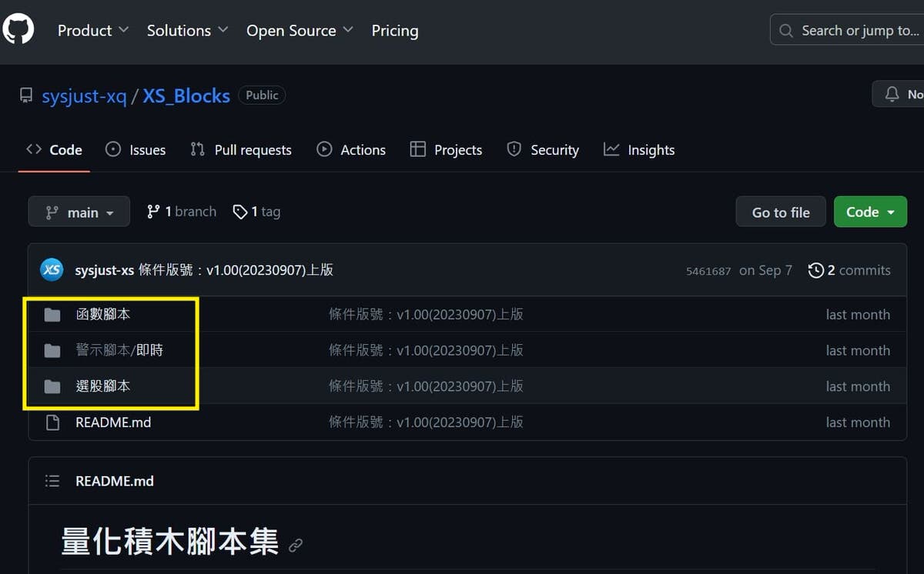Open the 選股腳本 folder
The image size is (924, 574).
tap(103, 386)
